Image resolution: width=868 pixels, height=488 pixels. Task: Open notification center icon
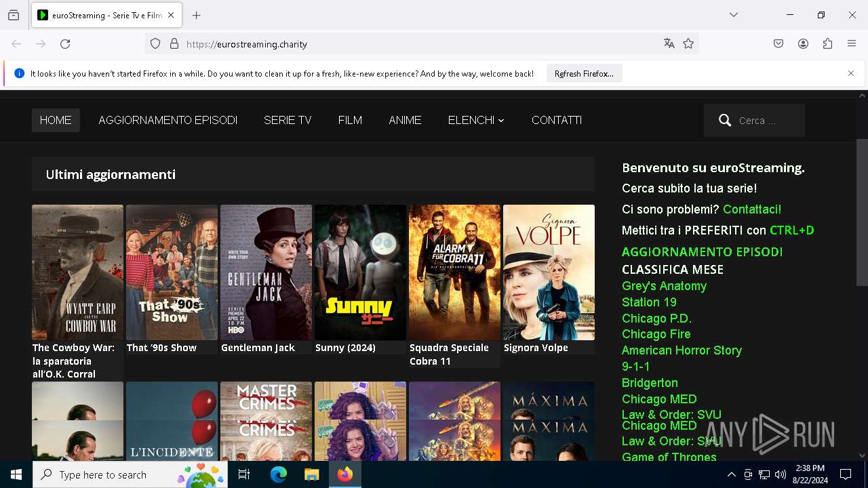(x=846, y=474)
